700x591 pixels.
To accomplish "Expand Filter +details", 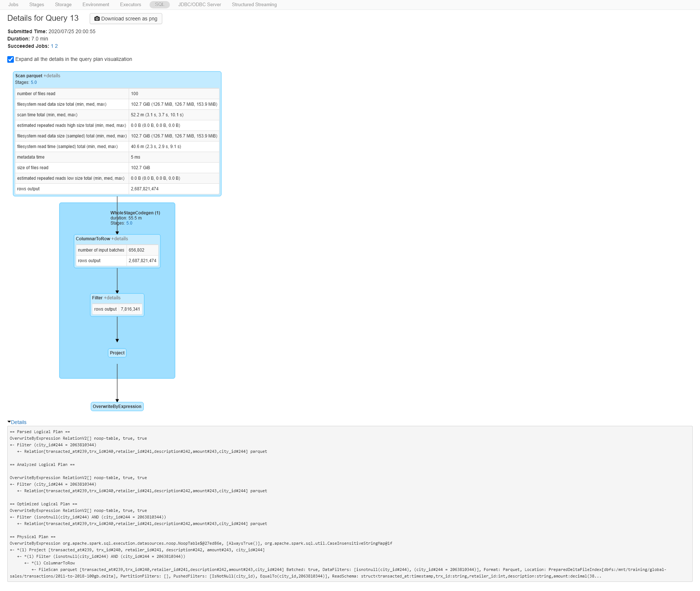I will click(x=112, y=298).
